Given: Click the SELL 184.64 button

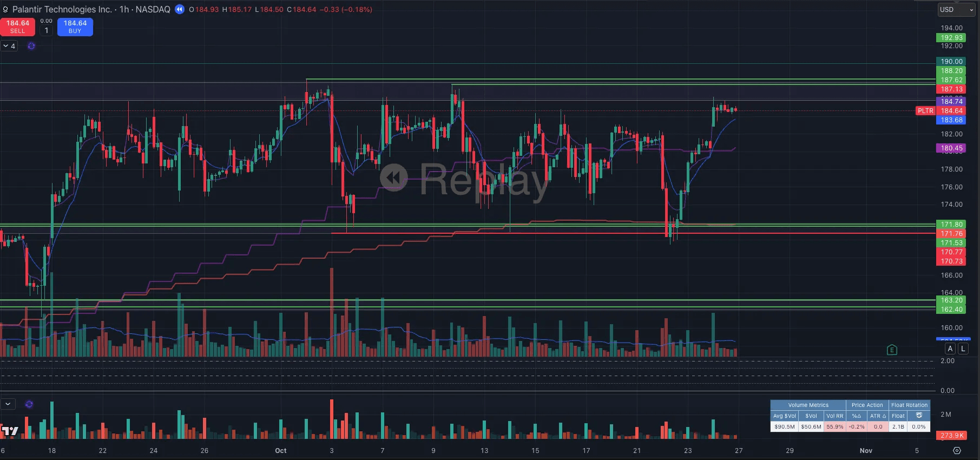Looking at the screenshot, I should pyautogui.click(x=18, y=27).
